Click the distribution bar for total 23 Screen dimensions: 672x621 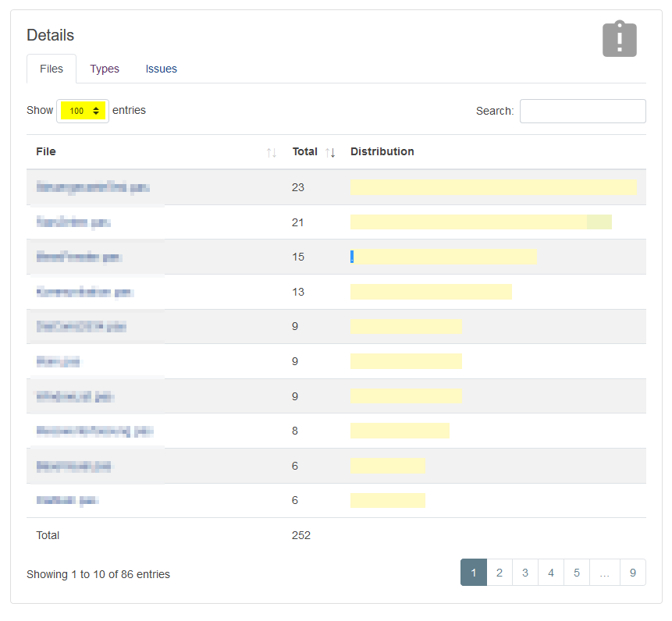(x=493, y=187)
